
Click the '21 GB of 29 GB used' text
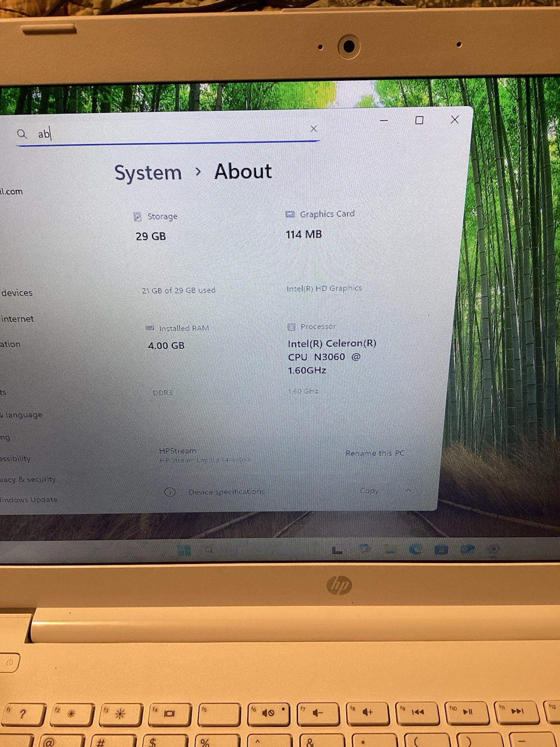178,290
